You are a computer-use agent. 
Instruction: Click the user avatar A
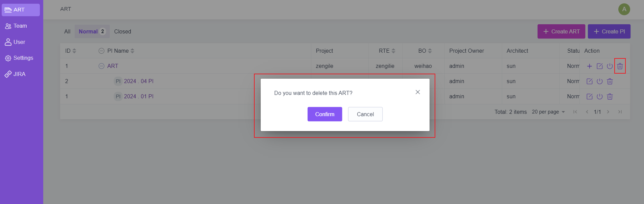click(x=624, y=9)
